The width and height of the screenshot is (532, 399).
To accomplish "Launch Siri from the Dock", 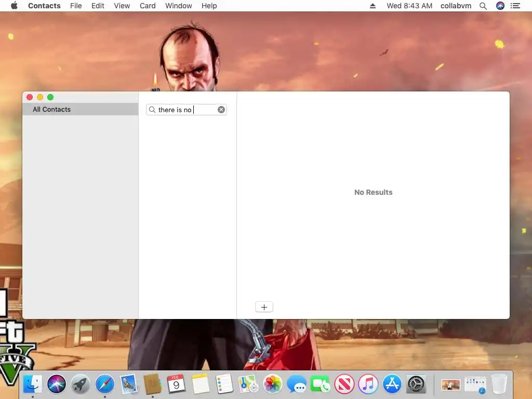I will click(x=57, y=384).
